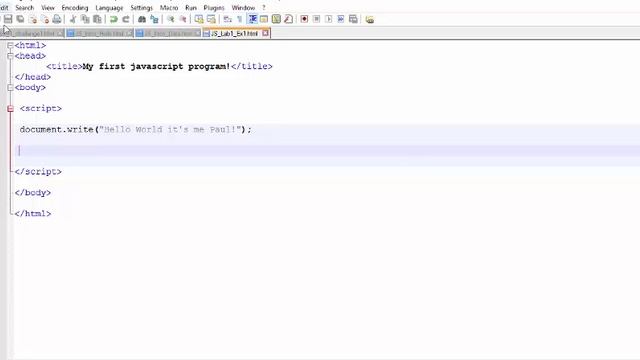This screenshot has width=640, height=360.
Task: Open the User Defined Language icon
Action: pyautogui.click(x=264, y=19)
